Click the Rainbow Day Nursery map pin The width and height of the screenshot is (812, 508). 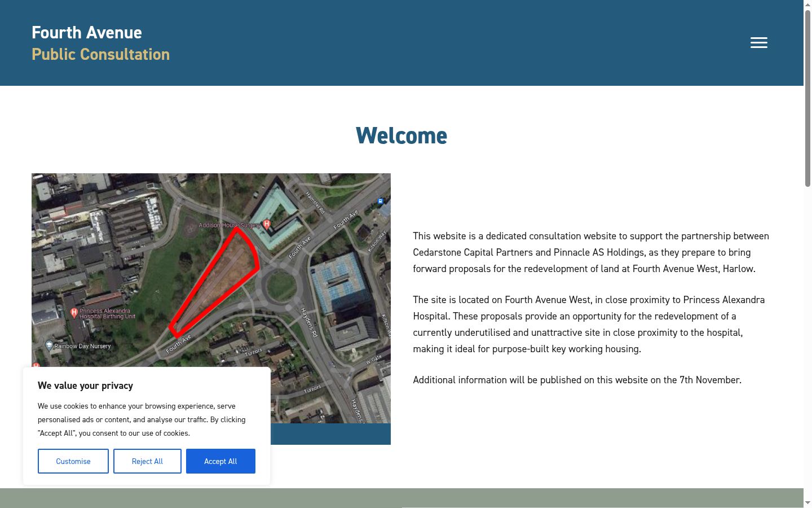[49, 345]
